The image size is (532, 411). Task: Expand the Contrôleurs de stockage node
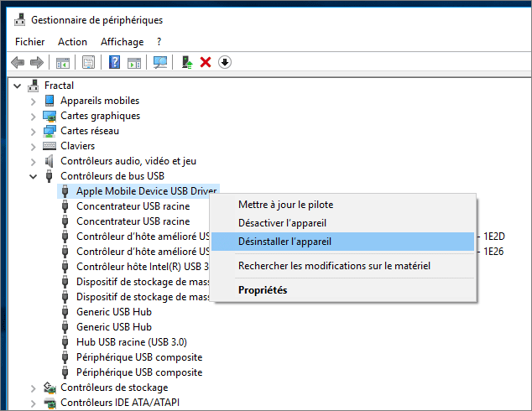click(x=34, y=388)
